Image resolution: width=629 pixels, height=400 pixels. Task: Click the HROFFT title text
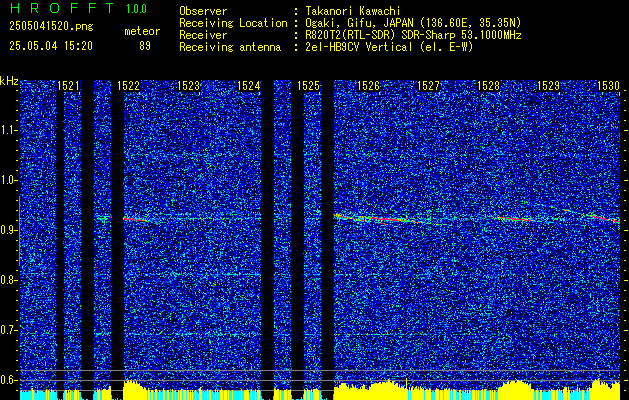coord(62,8)
